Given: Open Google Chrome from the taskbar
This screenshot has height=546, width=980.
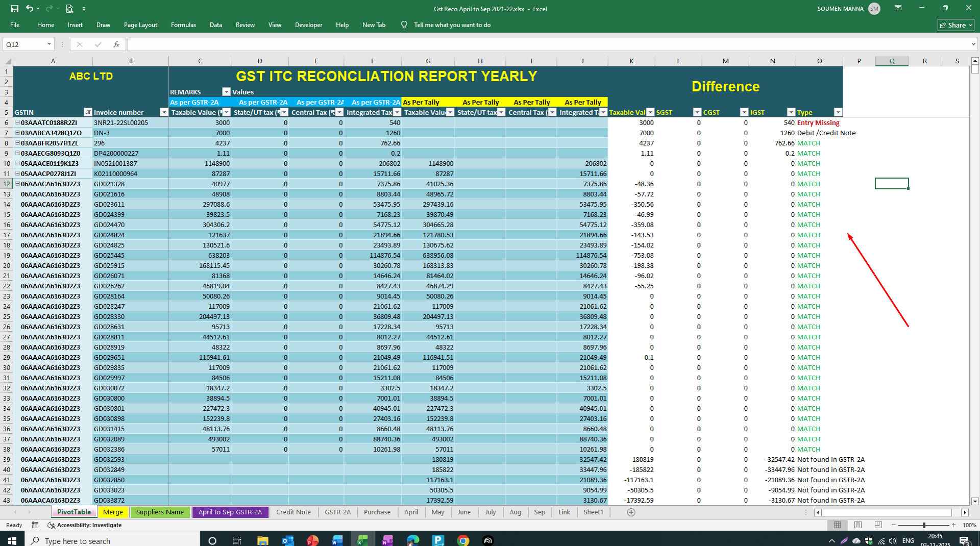Looking at the screenshot, I should tap(463, 540).
